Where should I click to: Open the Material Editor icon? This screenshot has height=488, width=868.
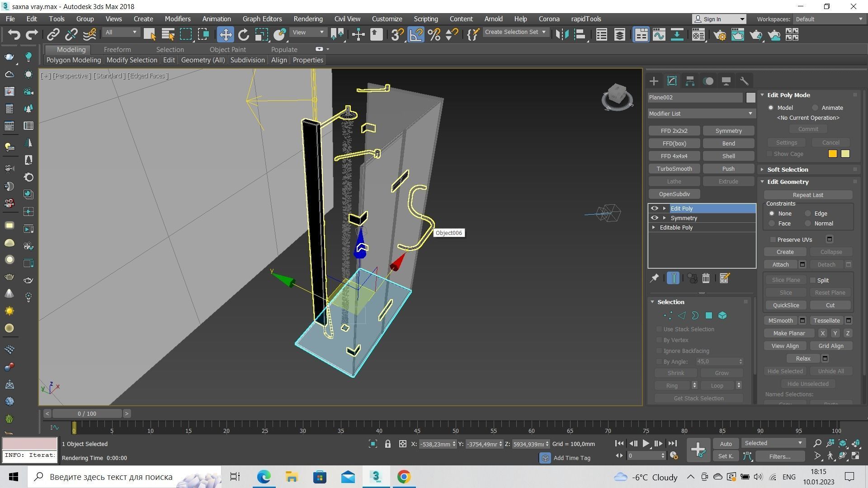pyautogui.click(x=698, y=35)
